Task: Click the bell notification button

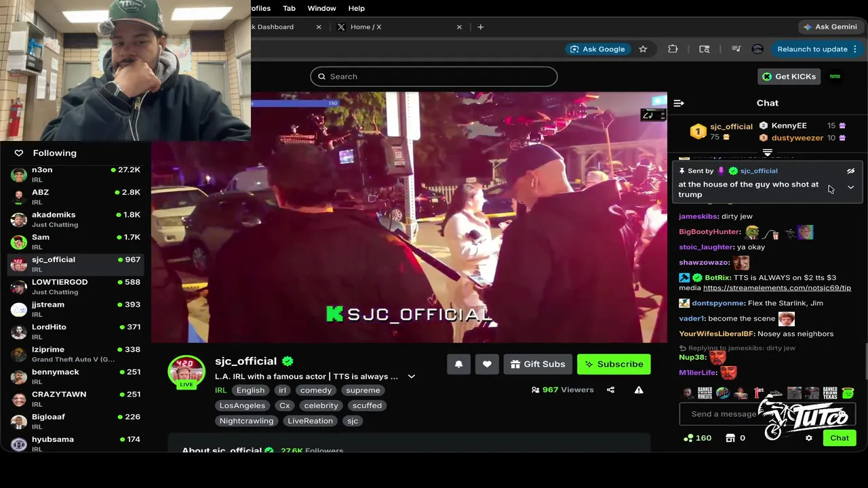Action: 458,364
